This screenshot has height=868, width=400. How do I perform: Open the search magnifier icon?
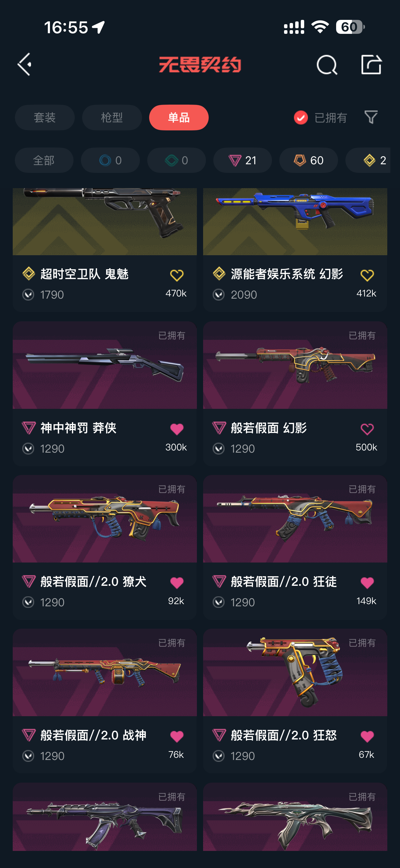click(x=327, y=65)
